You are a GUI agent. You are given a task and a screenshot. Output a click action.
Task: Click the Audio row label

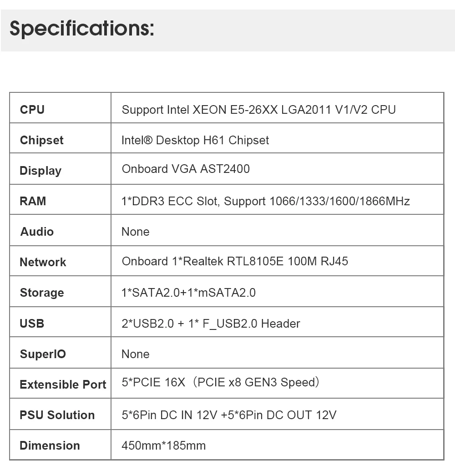point(37,232)
